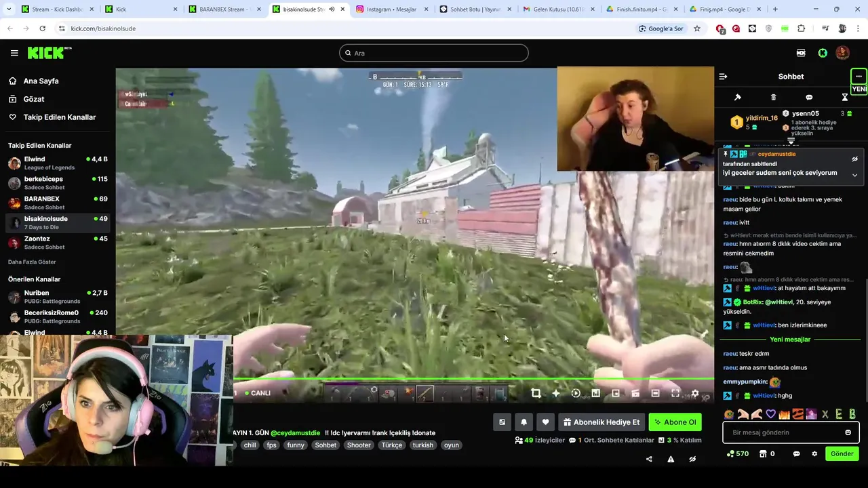This screenshot has height=488, width=868.
Task: Click the 570 channel points balance
Action: (737, 454)
